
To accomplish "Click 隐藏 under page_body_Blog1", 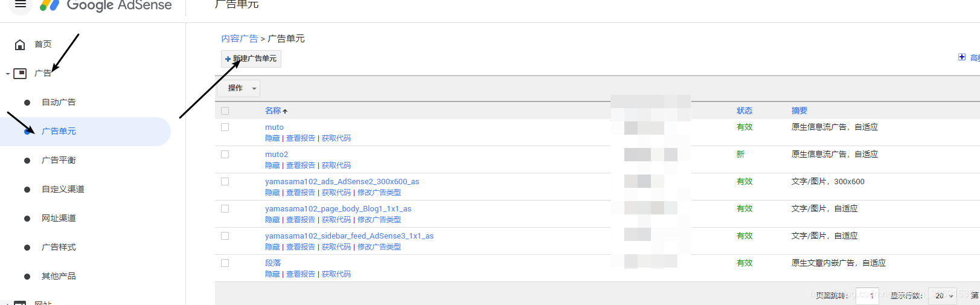I will (272, 220).
